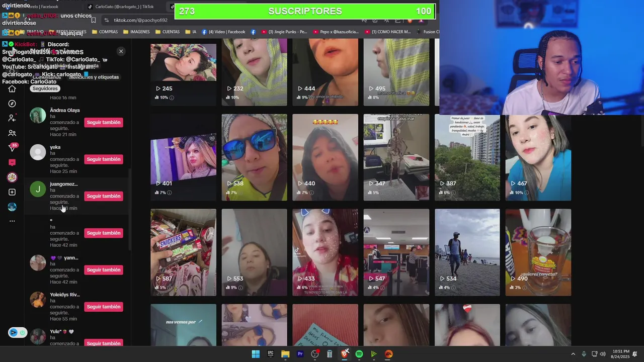This screenshot has height=362, width=644.
Task: Open skeleton video with 347 views
Action: (x=396, y=157)
